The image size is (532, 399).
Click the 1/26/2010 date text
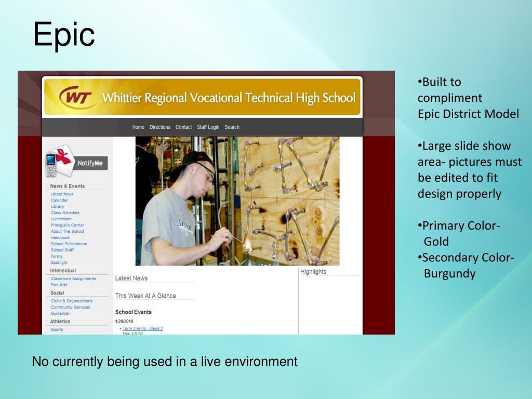tap(124, 321)
